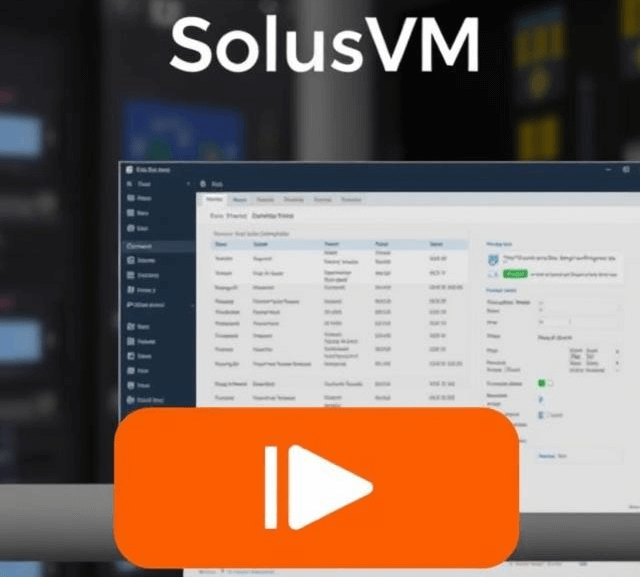Image resolution: width=640 pixels, height=577 pixels.
Task: Minimize the blurred panel window
Action: 609,169
